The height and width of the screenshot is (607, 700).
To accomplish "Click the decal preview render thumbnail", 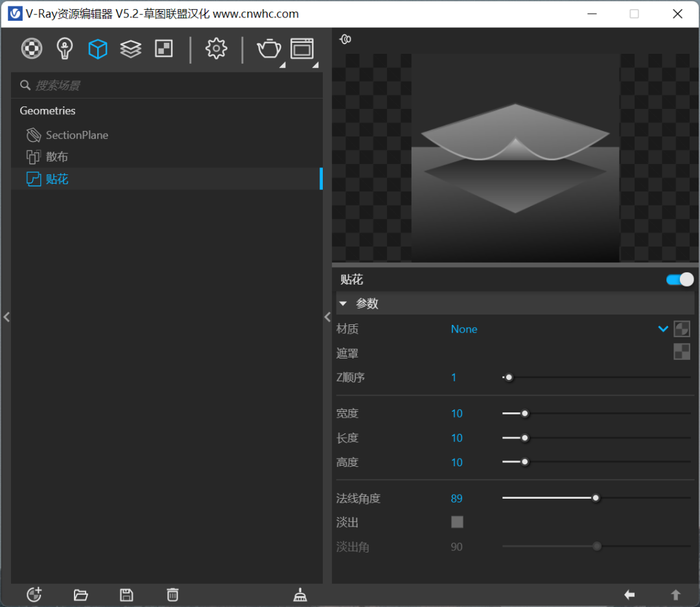I will [x=515, y=158].
